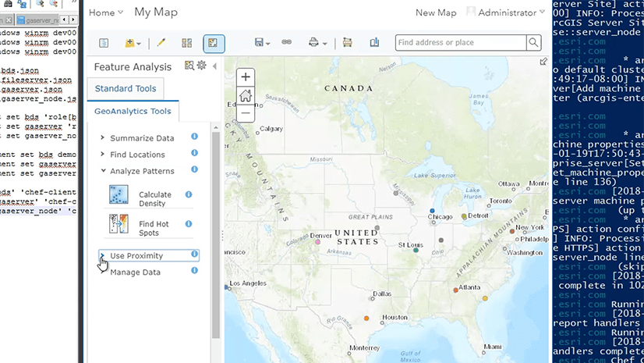Click the replace icon in editor window
Image resolution: width=644 pixels, height=363 pixels.
tap(22, 3)
